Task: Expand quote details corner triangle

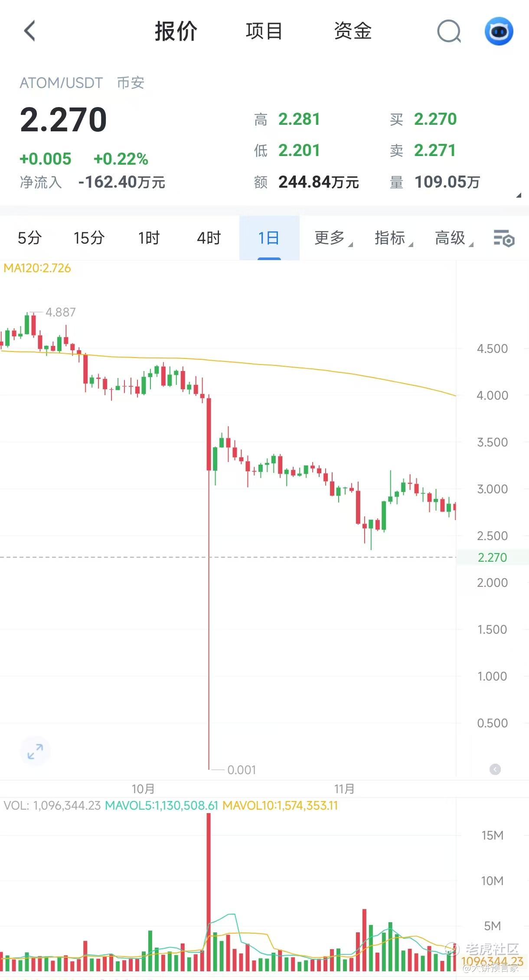Action: pyautogui.click(x=519, y=195)
